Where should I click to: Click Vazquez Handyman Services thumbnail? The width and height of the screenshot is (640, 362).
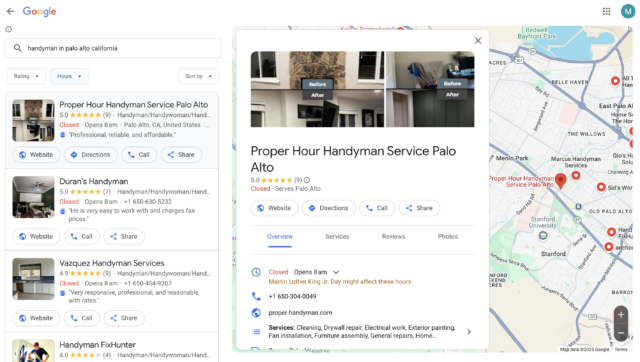pos(33,279)
